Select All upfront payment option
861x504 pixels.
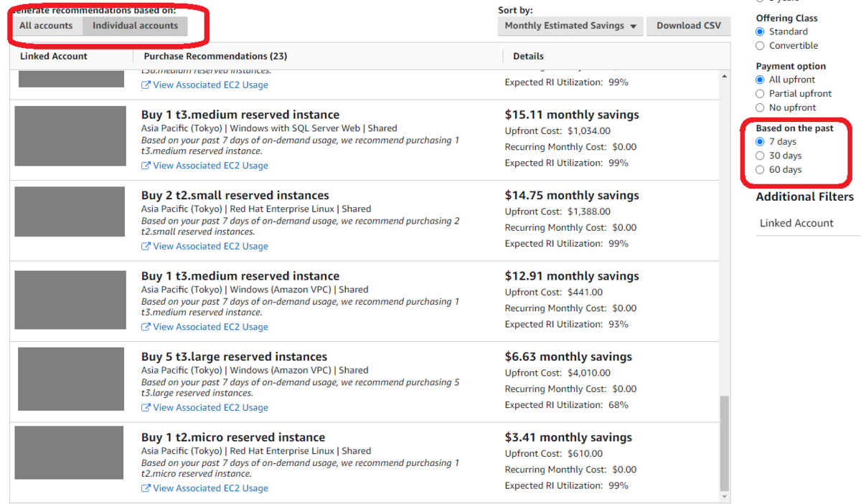pyautogui.click(x=760, y=80)
